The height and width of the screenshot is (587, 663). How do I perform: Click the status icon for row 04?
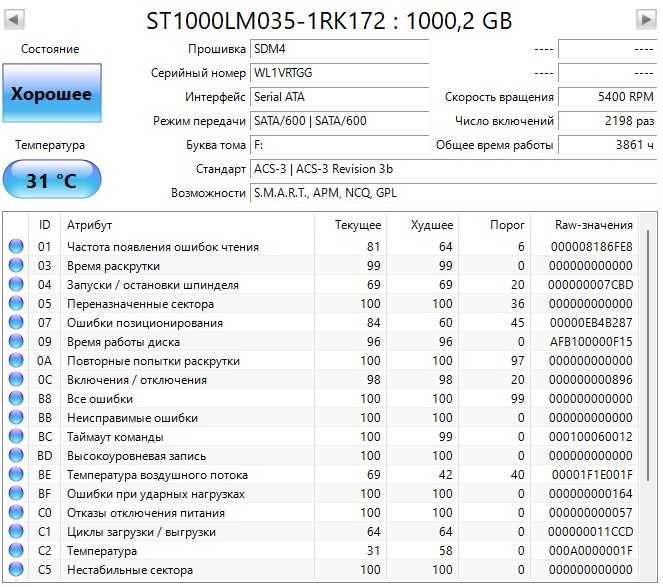click(16, 285)
